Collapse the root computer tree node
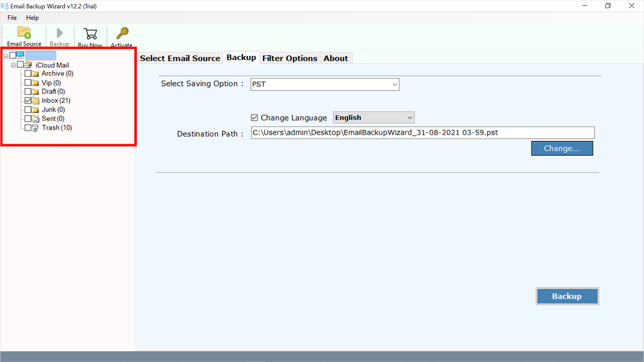644x362 pixels. pyautogui.click(x=6, y=55)
